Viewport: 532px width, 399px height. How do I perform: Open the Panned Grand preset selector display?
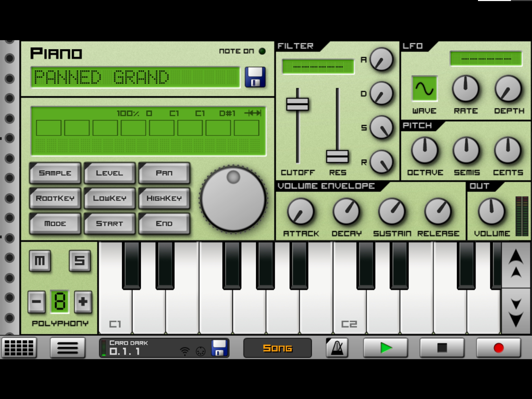(x=136, y=77)
